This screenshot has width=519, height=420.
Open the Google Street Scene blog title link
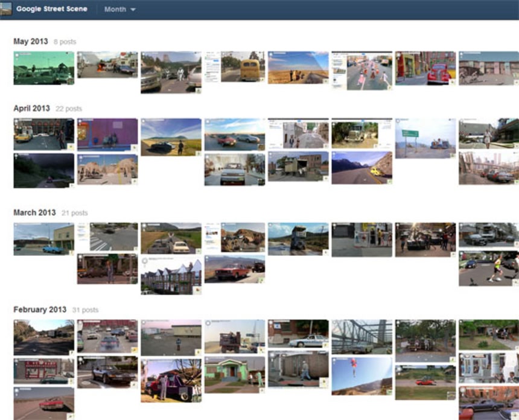51,9
